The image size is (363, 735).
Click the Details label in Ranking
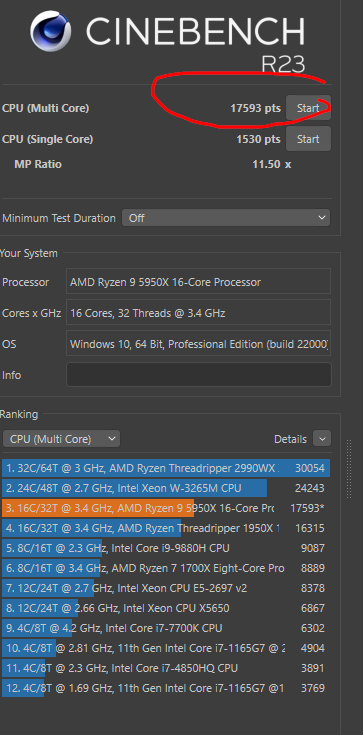tap(290, 439)
